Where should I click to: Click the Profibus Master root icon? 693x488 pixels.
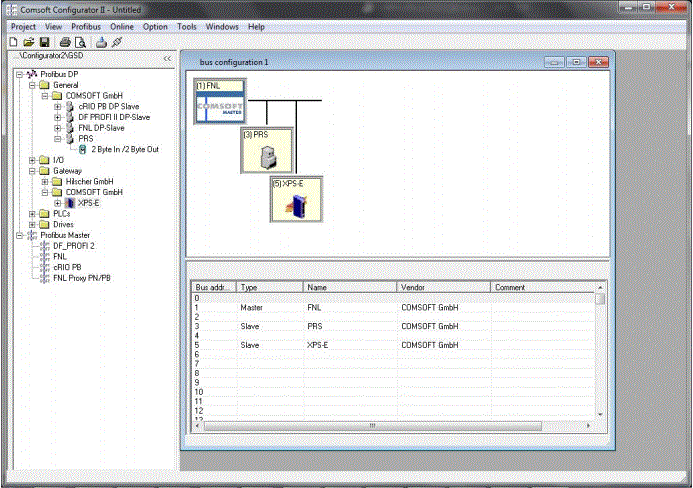pos(32,235)
